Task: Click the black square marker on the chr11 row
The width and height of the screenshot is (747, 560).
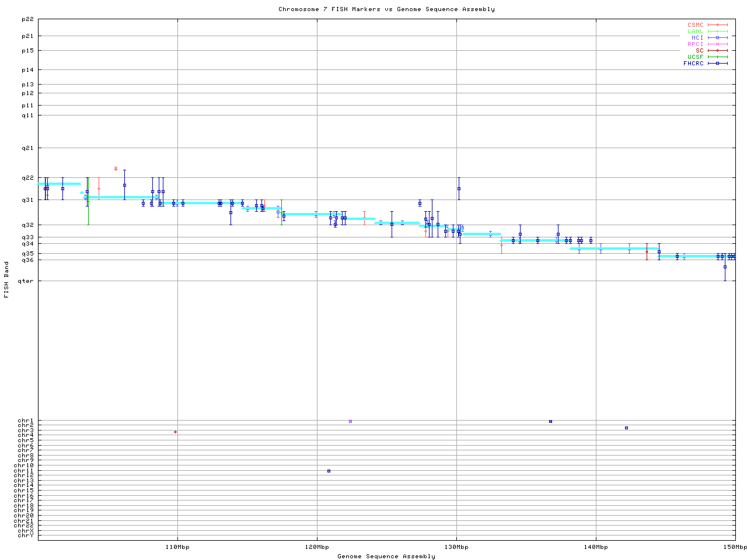Action: point(329,471)
